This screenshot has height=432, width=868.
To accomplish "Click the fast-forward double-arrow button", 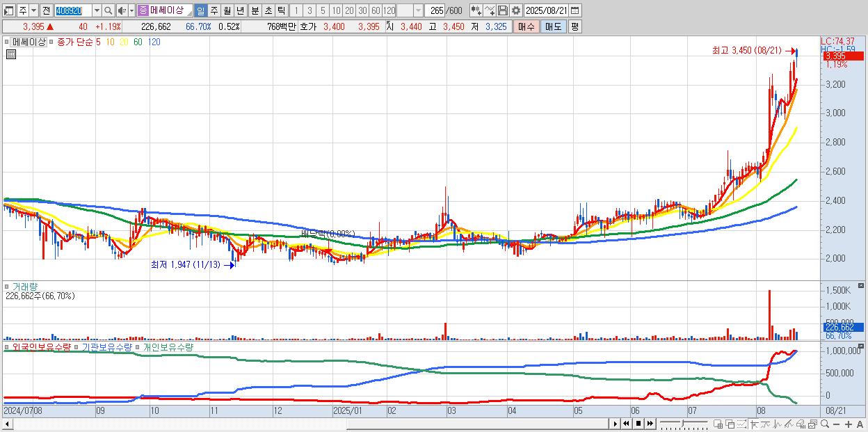I will [650, 424].
